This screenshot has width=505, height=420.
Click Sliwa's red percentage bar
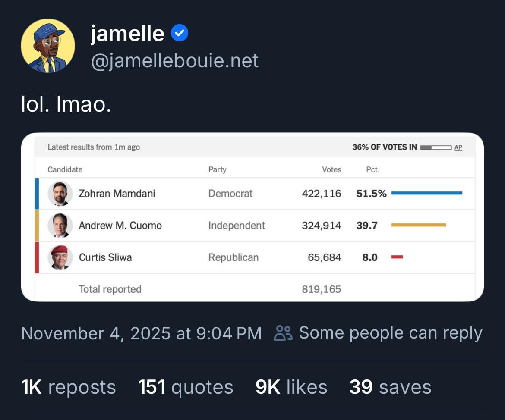click(397, 257)
